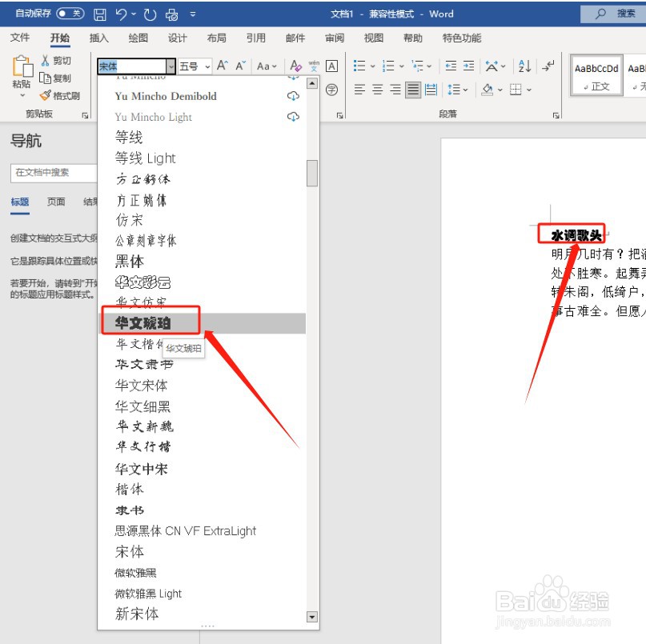Viewport: 646px width, 644px height.
Task: Click the 复制 copy button
Action: coord(55,78)
